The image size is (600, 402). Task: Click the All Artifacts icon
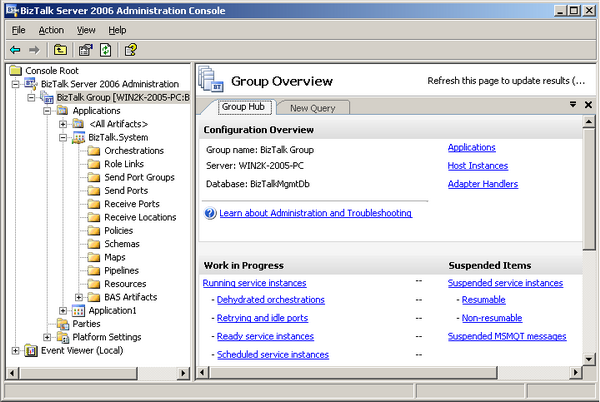tap(78, 124)
